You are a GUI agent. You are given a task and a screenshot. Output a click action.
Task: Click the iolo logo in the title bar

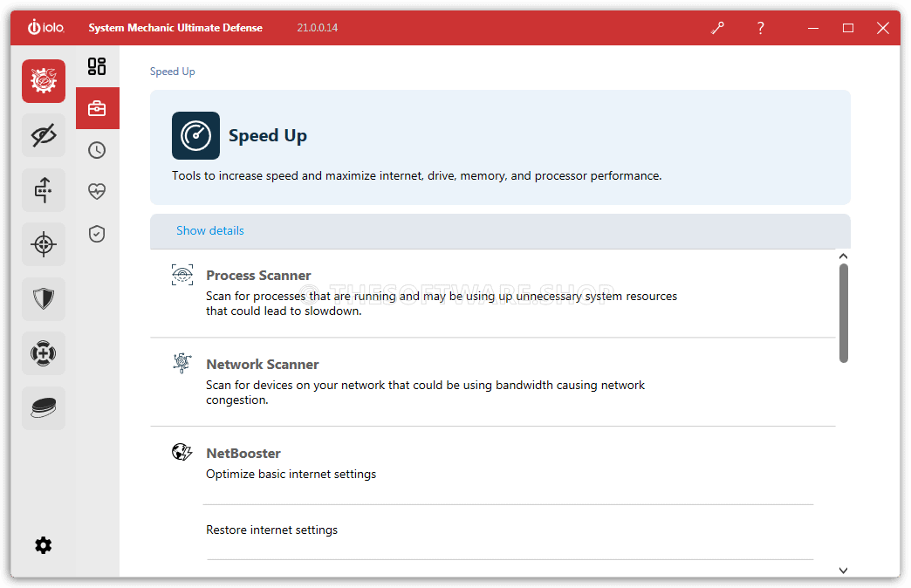coord(46,27)
